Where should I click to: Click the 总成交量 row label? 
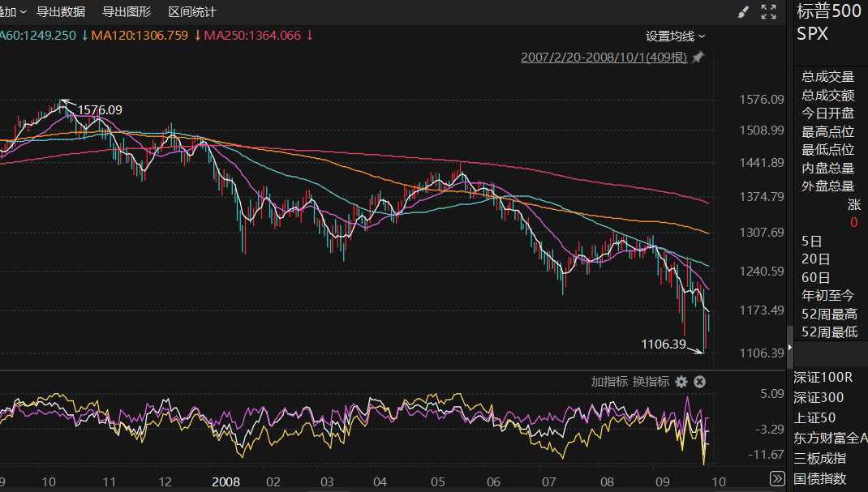(x=827, y=77)
